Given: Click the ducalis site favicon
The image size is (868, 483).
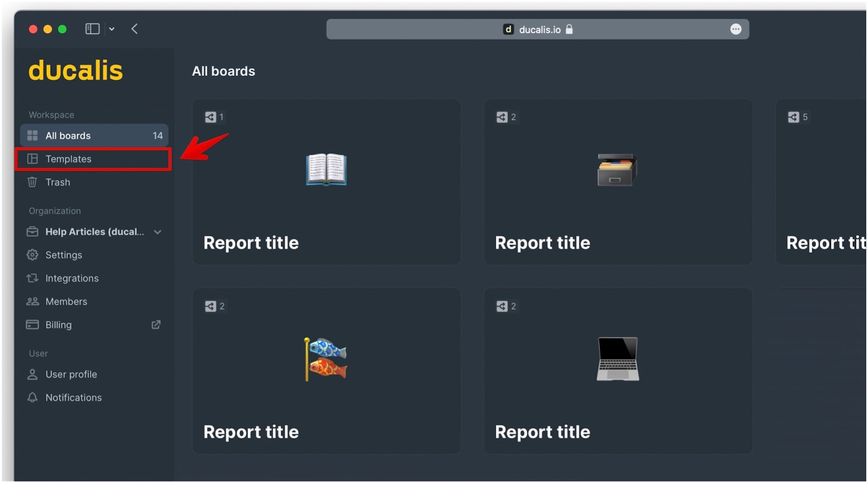Looking at the screenshot, I should coord(508,29).
